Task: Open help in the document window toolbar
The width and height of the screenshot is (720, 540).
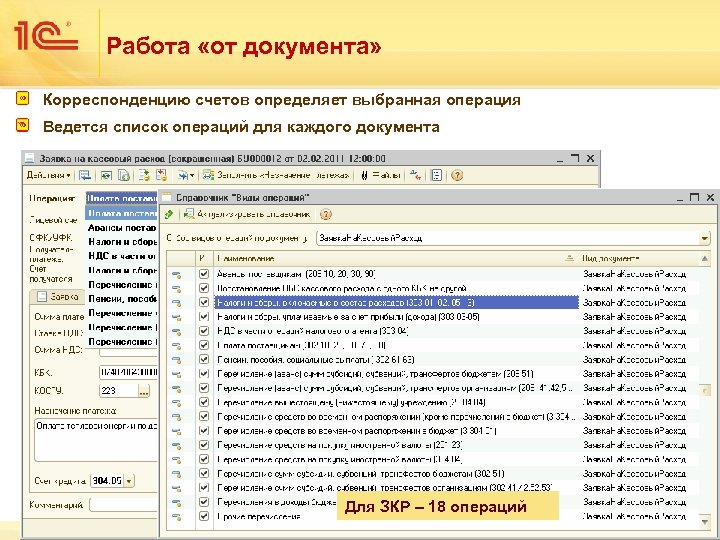Action: [457, 175]
